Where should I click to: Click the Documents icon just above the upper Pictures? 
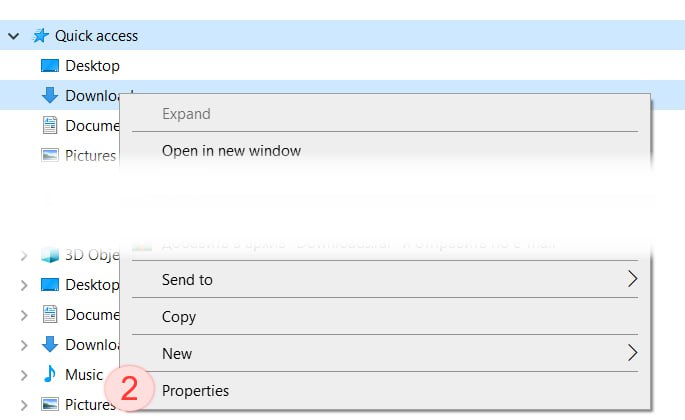coord(50,126)
